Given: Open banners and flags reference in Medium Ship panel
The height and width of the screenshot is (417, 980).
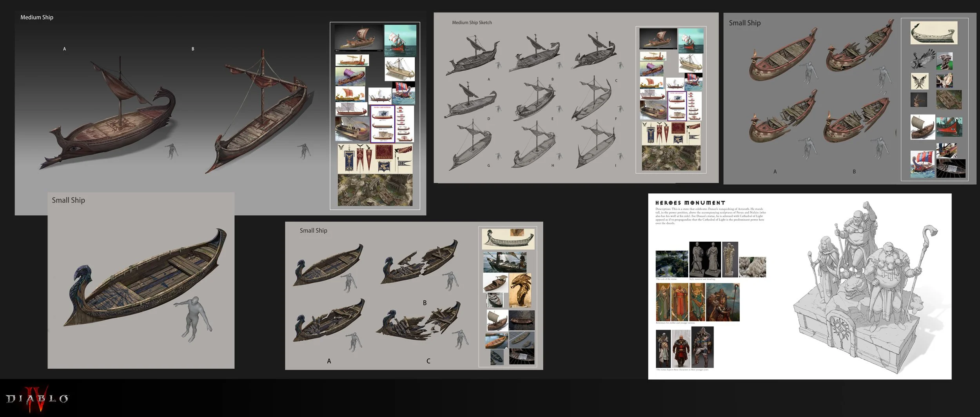Looking at the screenshot, I should [x=375, y=158].
